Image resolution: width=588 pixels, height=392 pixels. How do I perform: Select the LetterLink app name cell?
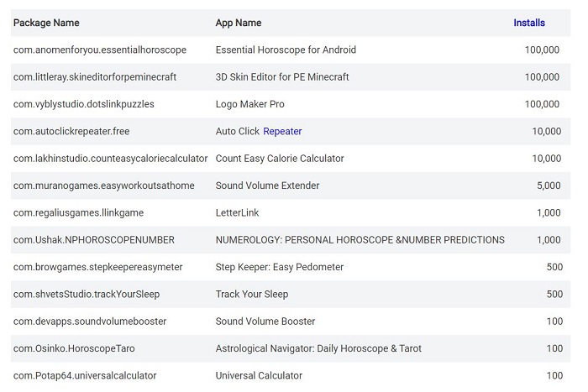tap(238, 212)
